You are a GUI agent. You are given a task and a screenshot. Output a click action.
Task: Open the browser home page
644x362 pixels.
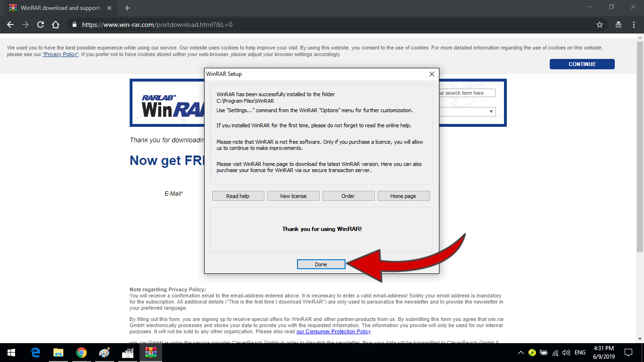point(56,25)
